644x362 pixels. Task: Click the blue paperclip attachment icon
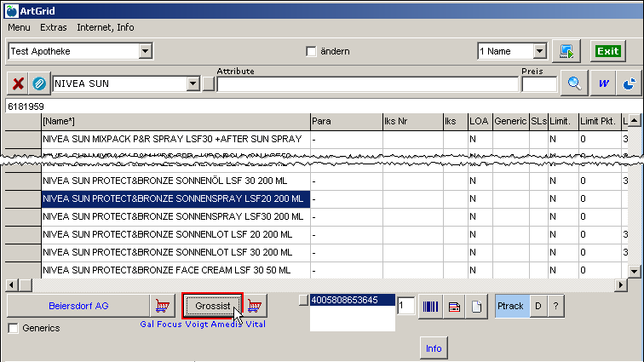pos(39,83)
